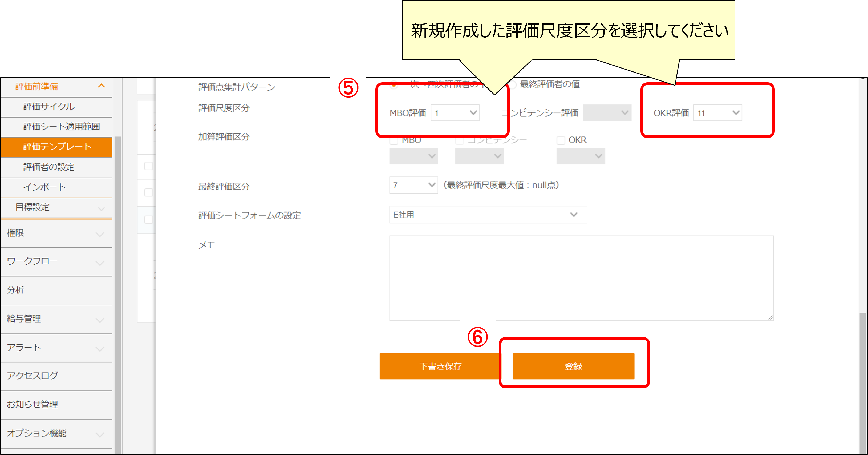Expand the 目標設定 section
Viewport: 868px width, 455px height.
[56, 207]
